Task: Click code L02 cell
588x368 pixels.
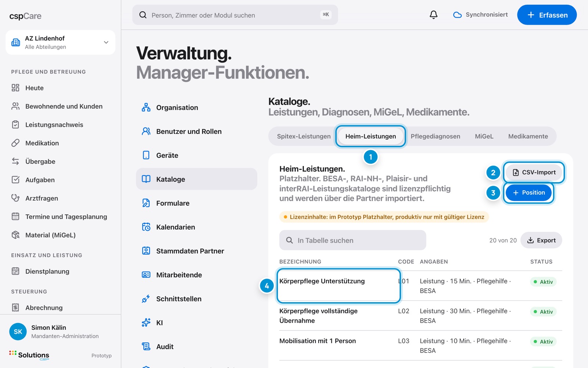Action: pos(404,311)
